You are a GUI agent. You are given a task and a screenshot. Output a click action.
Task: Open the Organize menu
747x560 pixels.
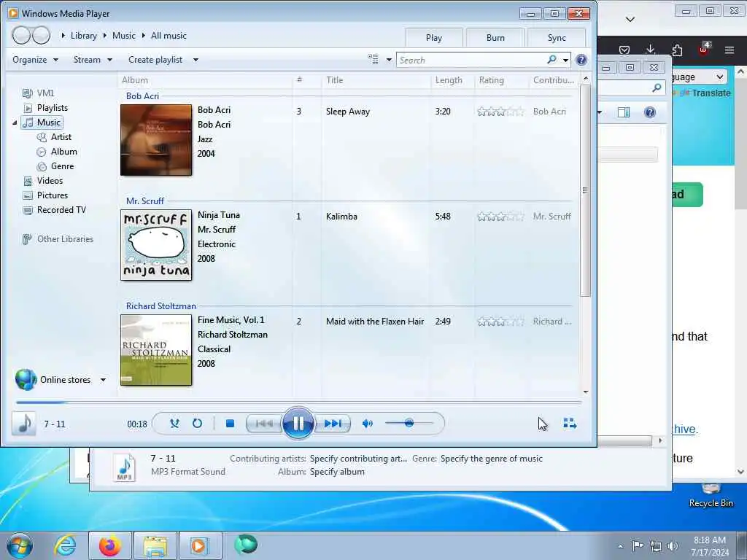click(x=35, y=60)
